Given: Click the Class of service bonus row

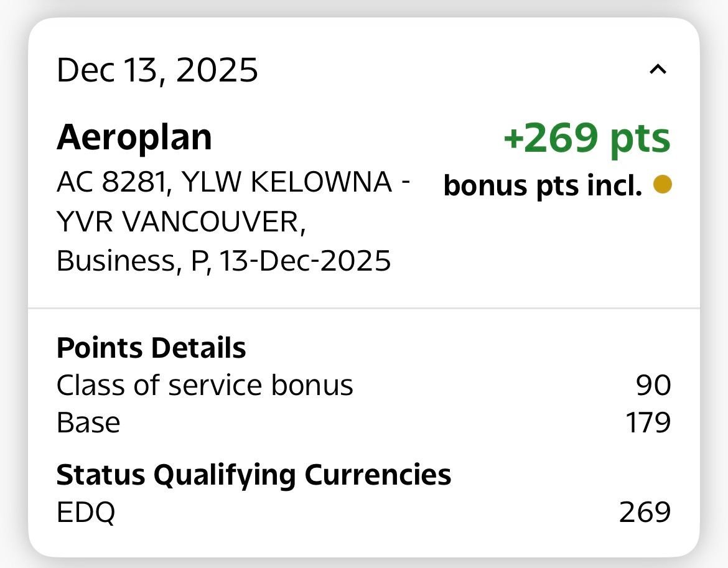Looking at the screenshot, I should click(x=205, y=384).
